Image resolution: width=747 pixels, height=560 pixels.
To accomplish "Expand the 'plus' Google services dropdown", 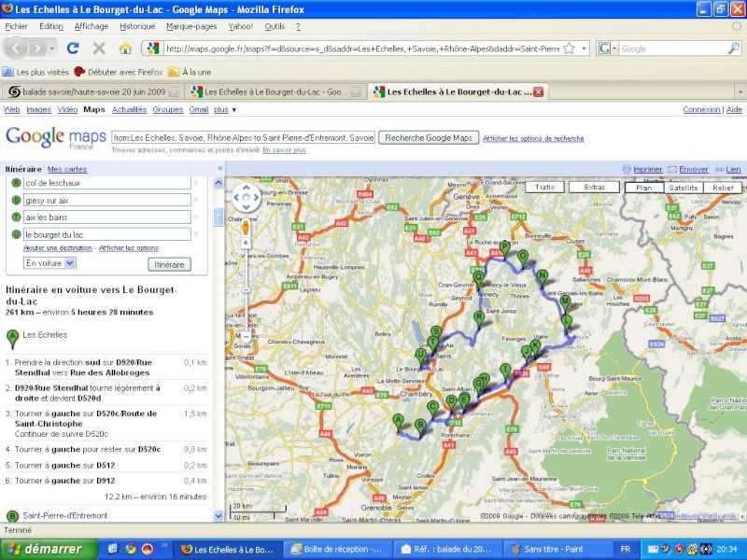I will coord(225,109).
